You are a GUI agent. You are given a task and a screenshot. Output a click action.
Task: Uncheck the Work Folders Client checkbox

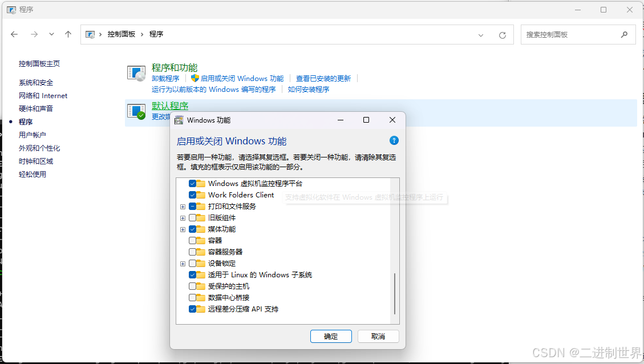[192, 195]
